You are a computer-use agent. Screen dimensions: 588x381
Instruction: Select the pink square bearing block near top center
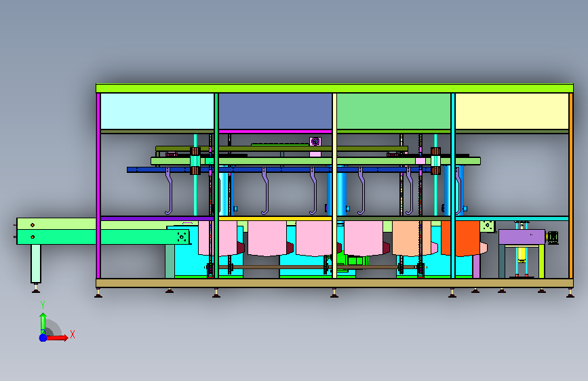point(315,142)
